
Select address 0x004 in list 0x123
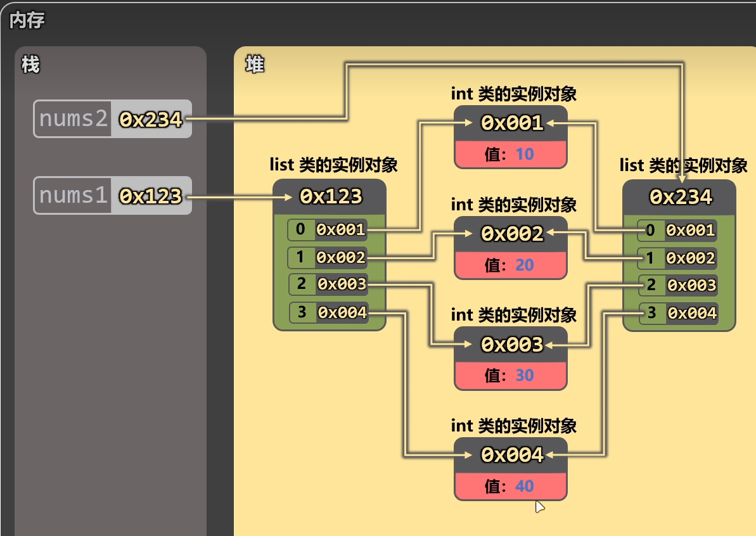coord(342,312)
